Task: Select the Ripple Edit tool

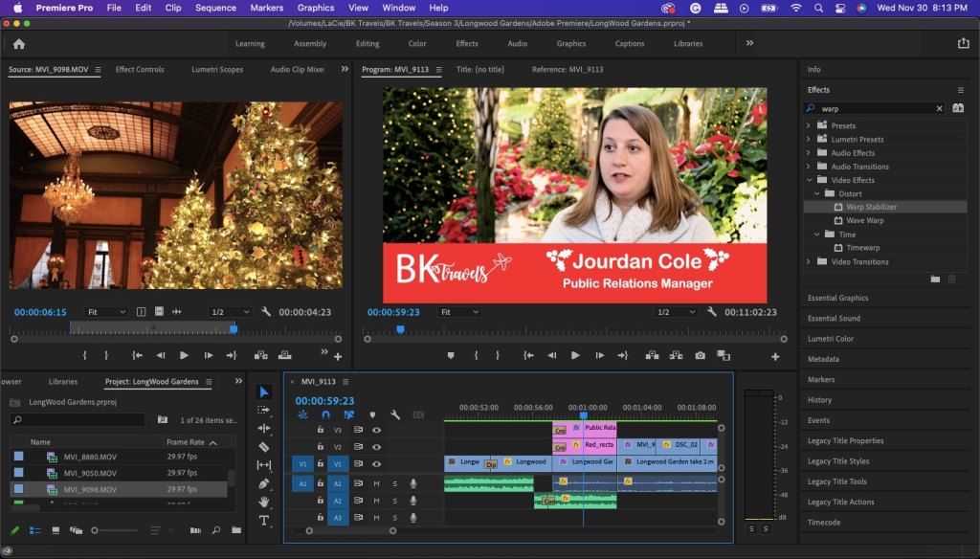Action: click(264, 428)
